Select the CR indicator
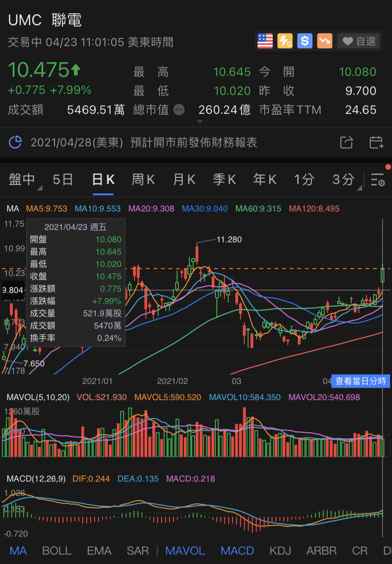Image resolution: width=392 pixels, height=564 pixels. click(x=360, y=551)
